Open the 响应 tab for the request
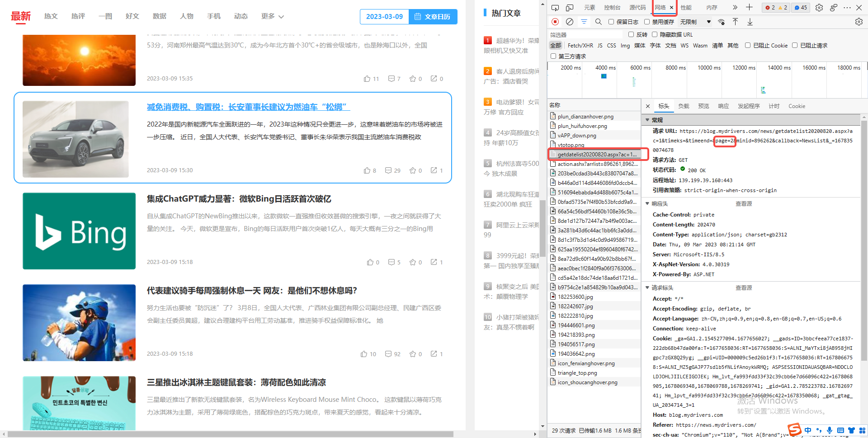Viewport: 868px width, 438px height. point(723,106)
